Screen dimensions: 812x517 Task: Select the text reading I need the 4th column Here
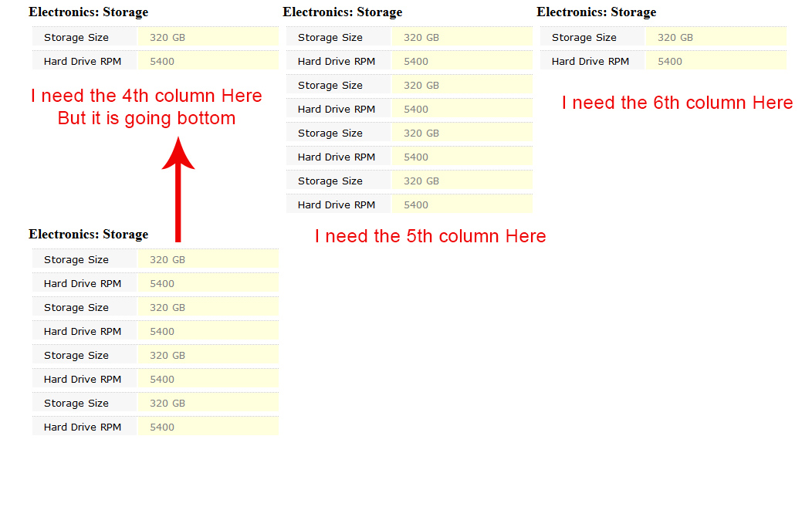tap(147, 96)
